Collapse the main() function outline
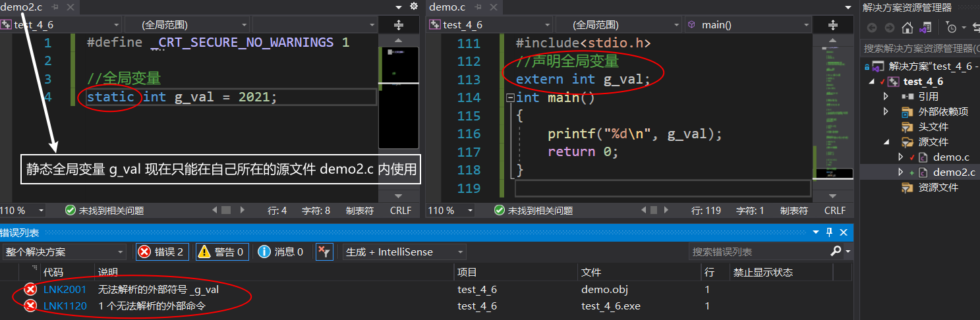980x320 pixels. (x=509, y=97)
